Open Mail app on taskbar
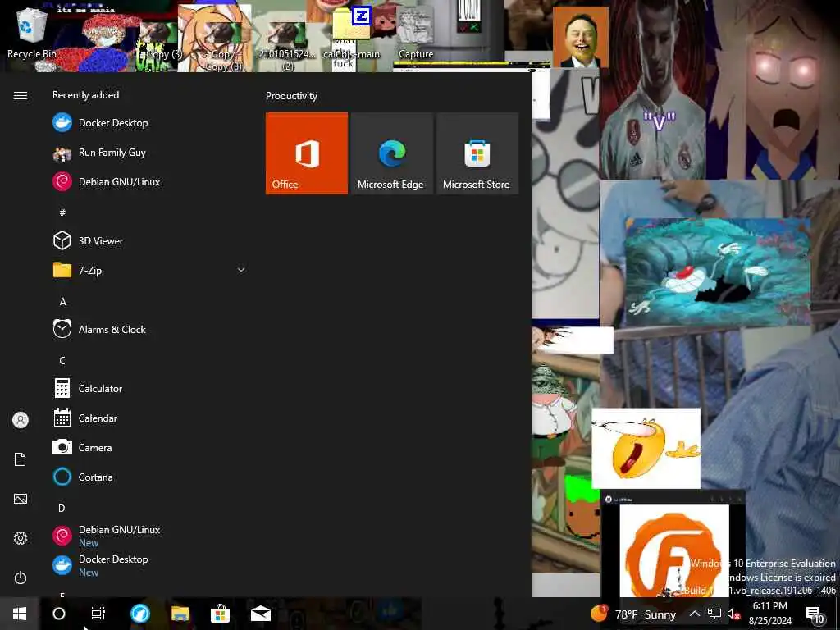The image size is (840, 630). 260,614
